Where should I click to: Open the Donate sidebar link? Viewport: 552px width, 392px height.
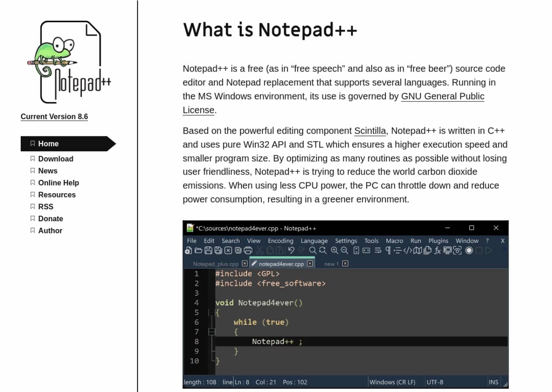click(50, 219)
